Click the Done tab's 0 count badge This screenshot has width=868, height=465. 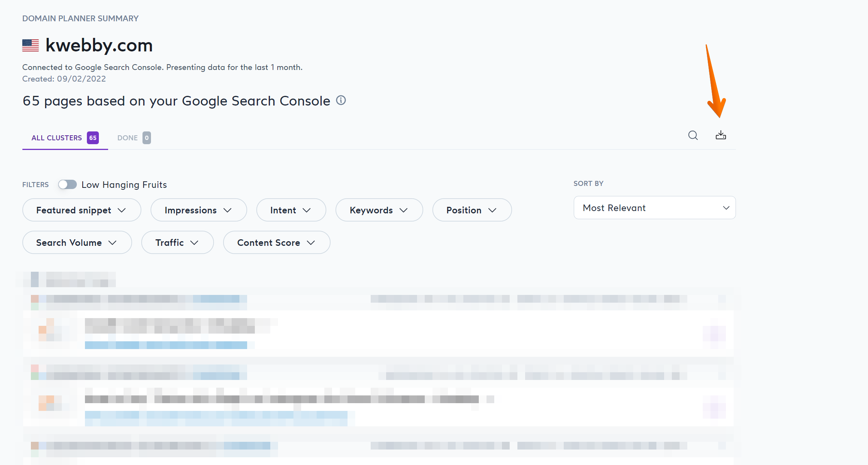(x=147, y=138)
